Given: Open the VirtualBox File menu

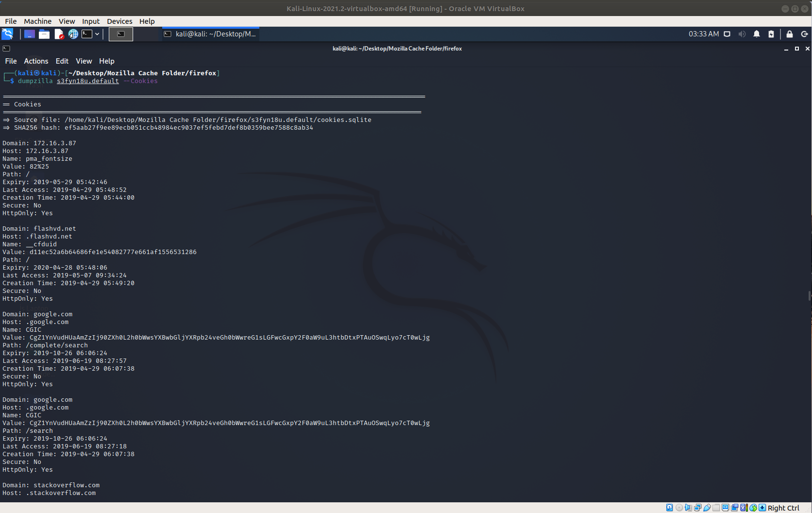Looking at the screenshot, I should (11, 21).
